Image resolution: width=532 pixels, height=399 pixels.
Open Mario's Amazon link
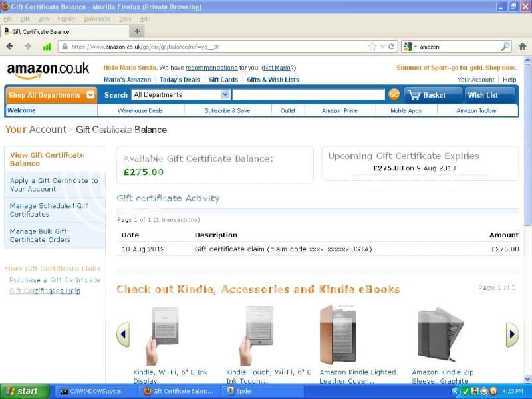[127, 80]
